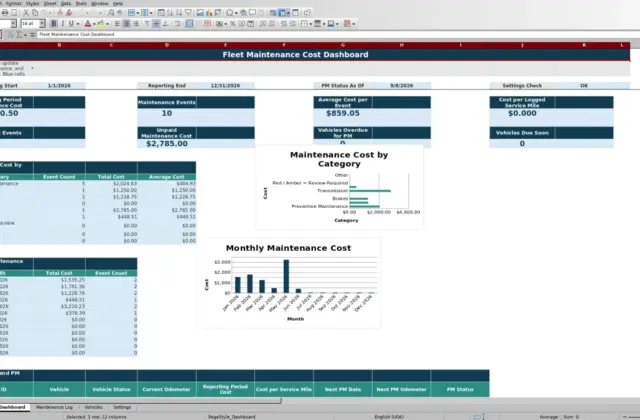Click the Font Color letter icon
This screenshot has width=640, height=420.
pos(88,24)
